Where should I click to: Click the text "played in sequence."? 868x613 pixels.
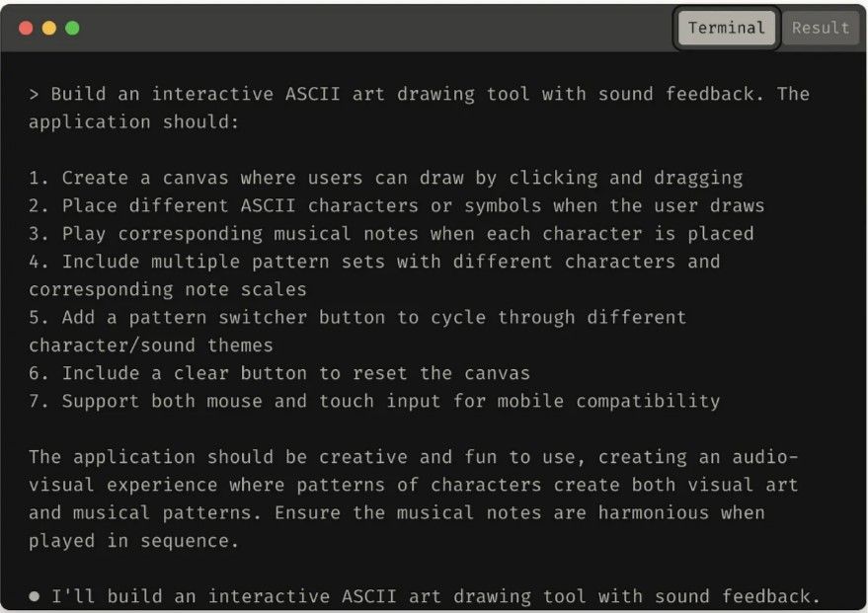point(134,541)
